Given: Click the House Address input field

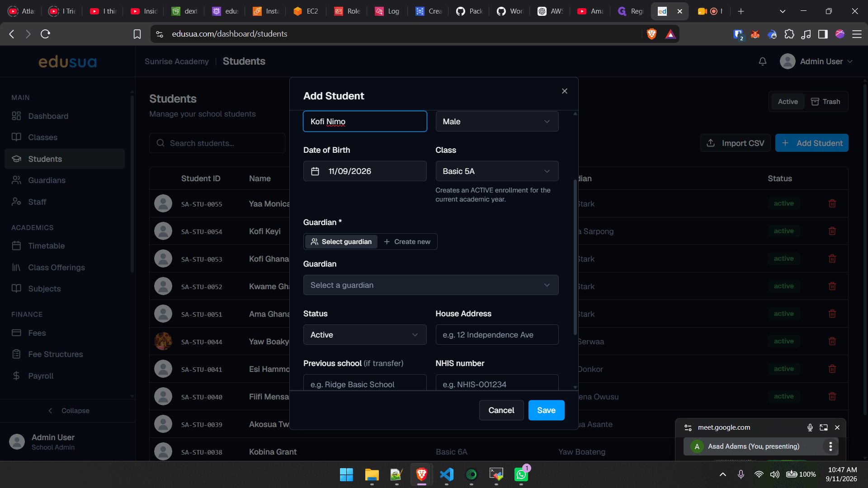Looking at the screenshot, I should [497, 335].
